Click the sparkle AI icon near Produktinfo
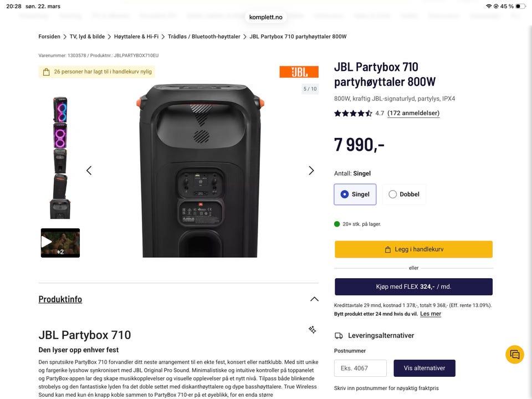 pyautogui.click(x=312, y=329)
